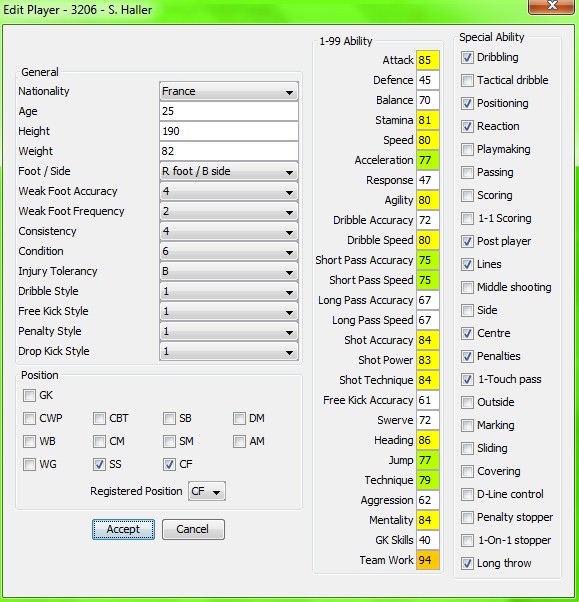Enable the Passing ability checkbox

[x=467, y=172]
